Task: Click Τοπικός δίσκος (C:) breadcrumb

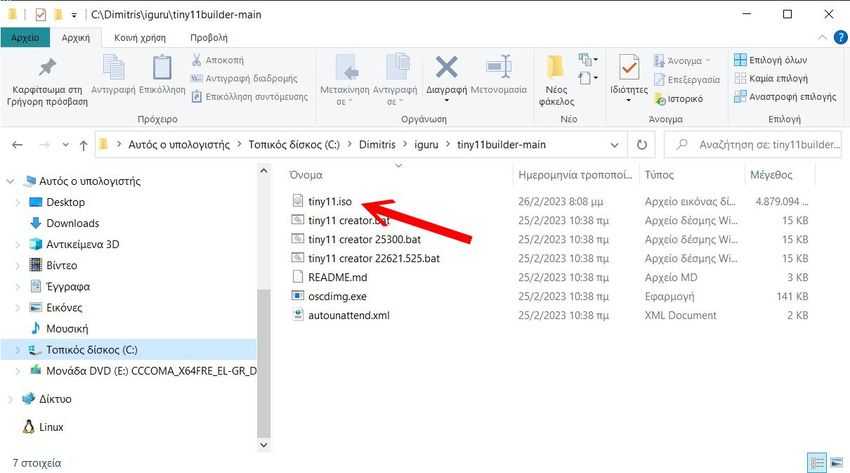Action: [294, 145]
